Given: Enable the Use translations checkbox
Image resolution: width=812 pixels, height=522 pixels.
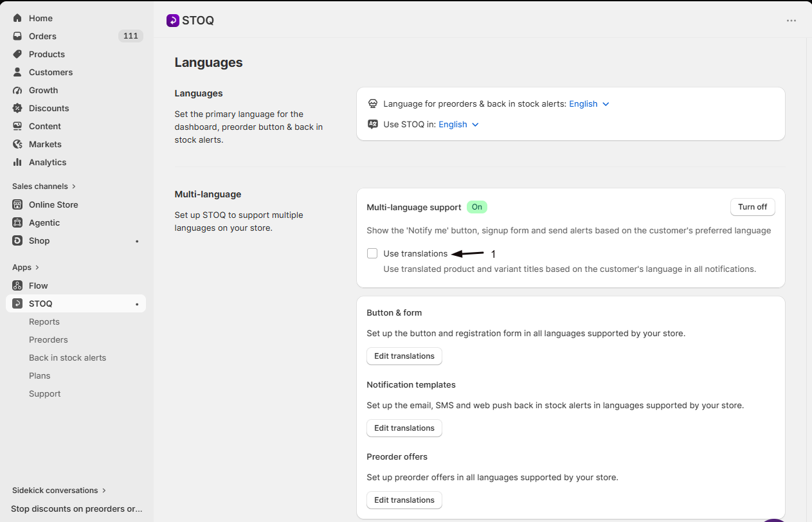Looking at the screenshot, I should (x=372, y=253).
